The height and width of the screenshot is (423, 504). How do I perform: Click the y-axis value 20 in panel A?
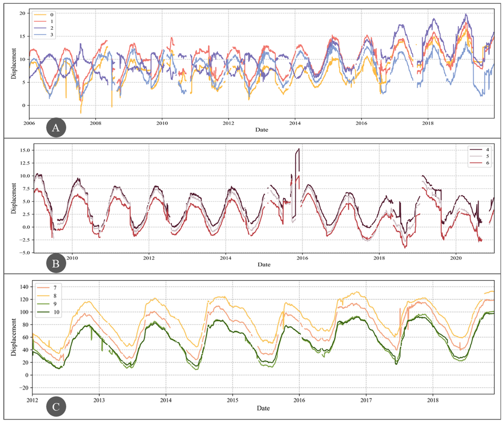tap(22, 13)
